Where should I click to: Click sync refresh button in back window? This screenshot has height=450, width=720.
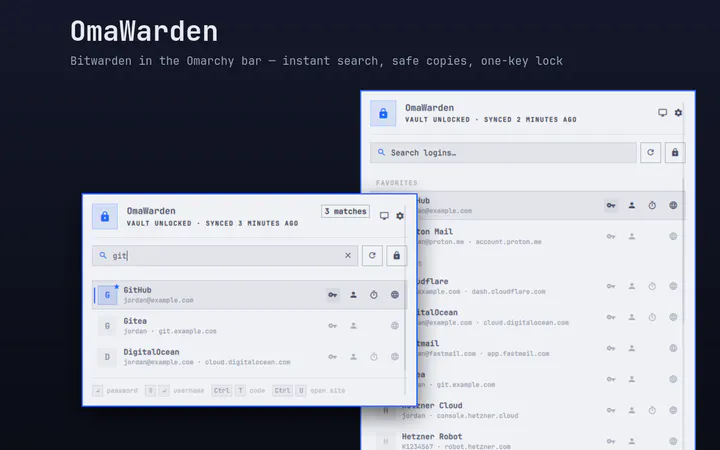650,152
